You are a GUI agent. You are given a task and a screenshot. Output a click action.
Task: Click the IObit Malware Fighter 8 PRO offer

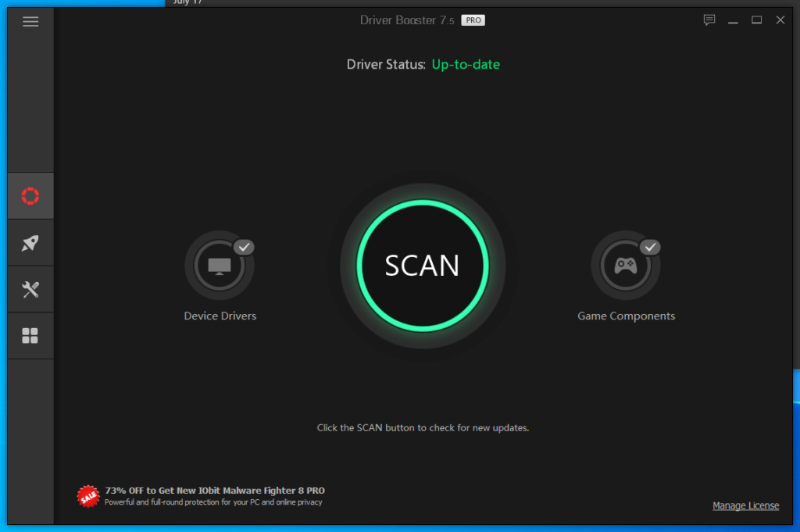(x=215, y=492)
